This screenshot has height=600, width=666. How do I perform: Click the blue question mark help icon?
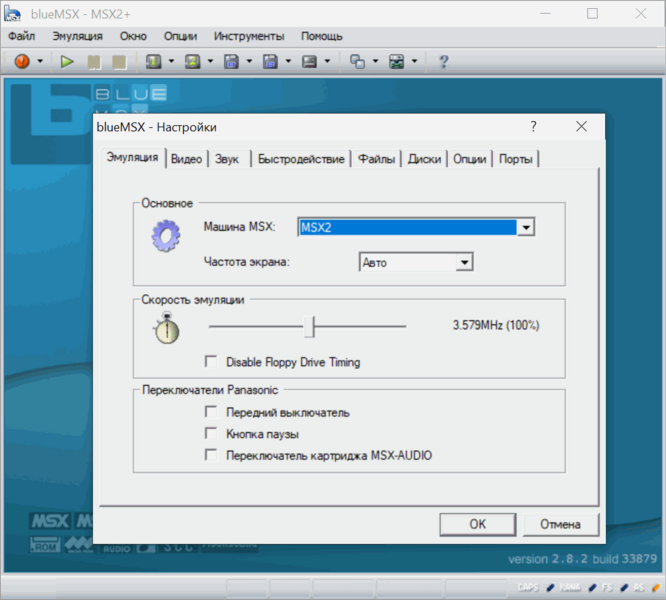click(x=443, y=61)
